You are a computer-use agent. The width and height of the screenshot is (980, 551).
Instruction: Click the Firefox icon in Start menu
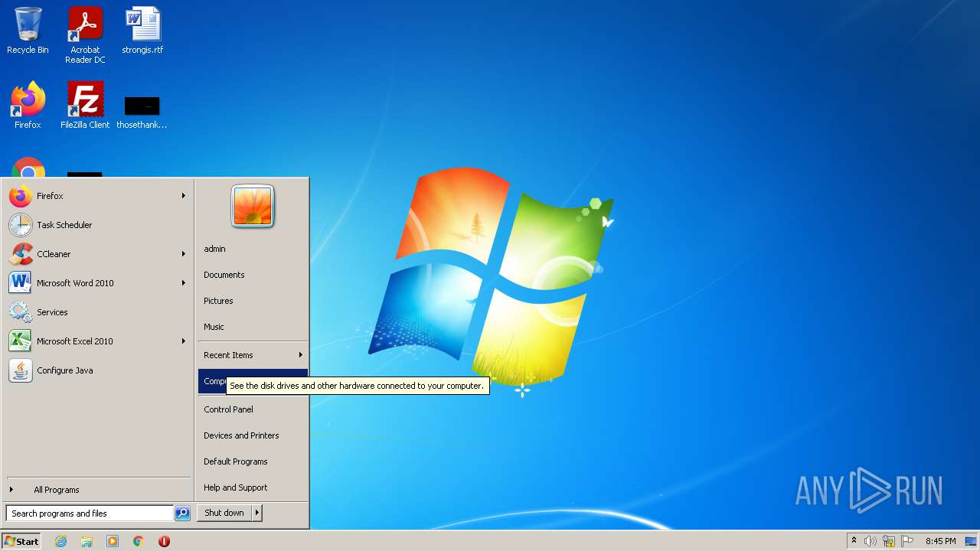click(x=21, y=196)
